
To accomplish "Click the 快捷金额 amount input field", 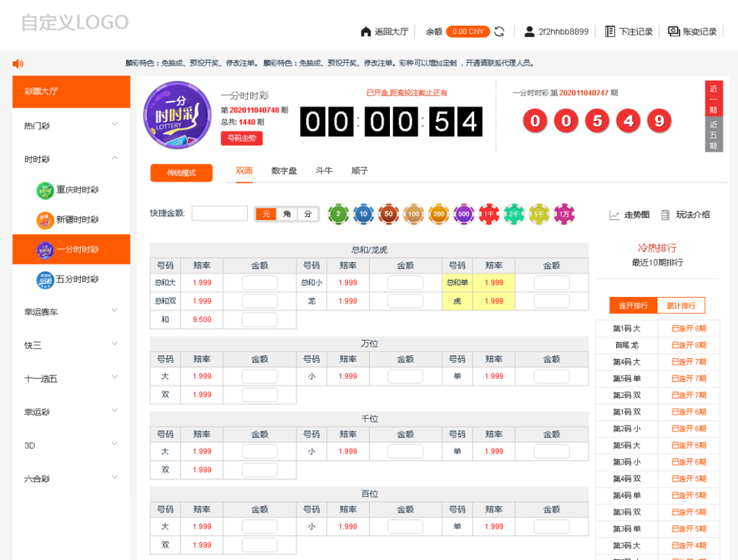I will point(219,213).
